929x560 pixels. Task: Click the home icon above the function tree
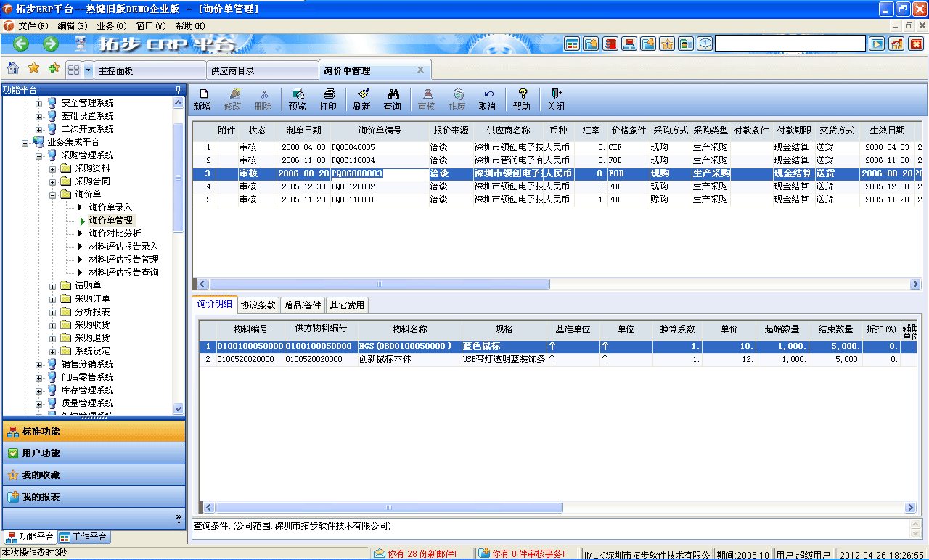pos(12,69)
